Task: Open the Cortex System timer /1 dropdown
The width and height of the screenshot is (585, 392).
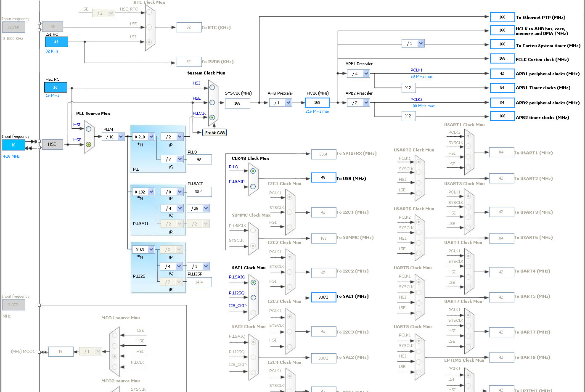Action: pos(421,43)
